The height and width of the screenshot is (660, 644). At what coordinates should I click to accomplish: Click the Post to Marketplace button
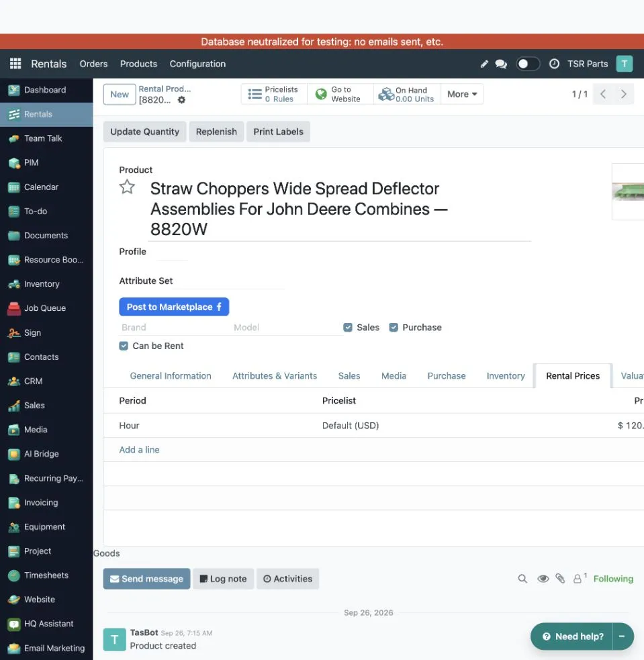coord(174,307)
